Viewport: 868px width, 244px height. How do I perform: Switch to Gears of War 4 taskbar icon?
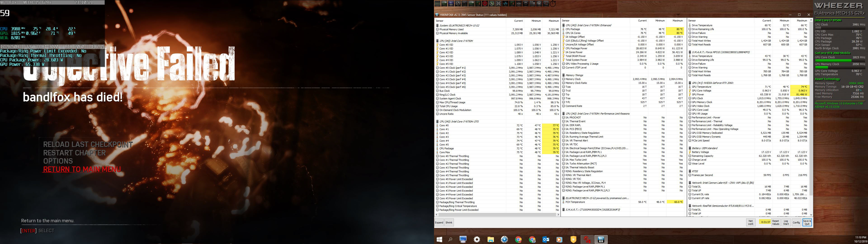tap(587, 240)
